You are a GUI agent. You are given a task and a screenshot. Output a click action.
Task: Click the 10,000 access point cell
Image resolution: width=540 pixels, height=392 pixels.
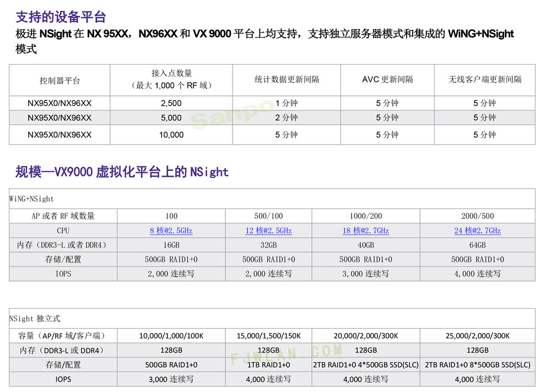point(171,135)
